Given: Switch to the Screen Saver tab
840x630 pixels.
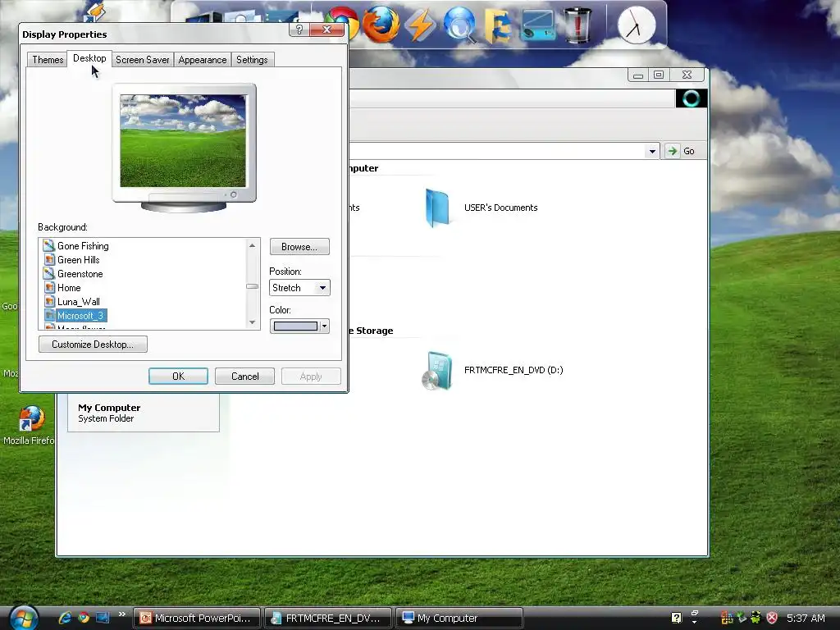Looking at the screenshot, I should (143, 59).
